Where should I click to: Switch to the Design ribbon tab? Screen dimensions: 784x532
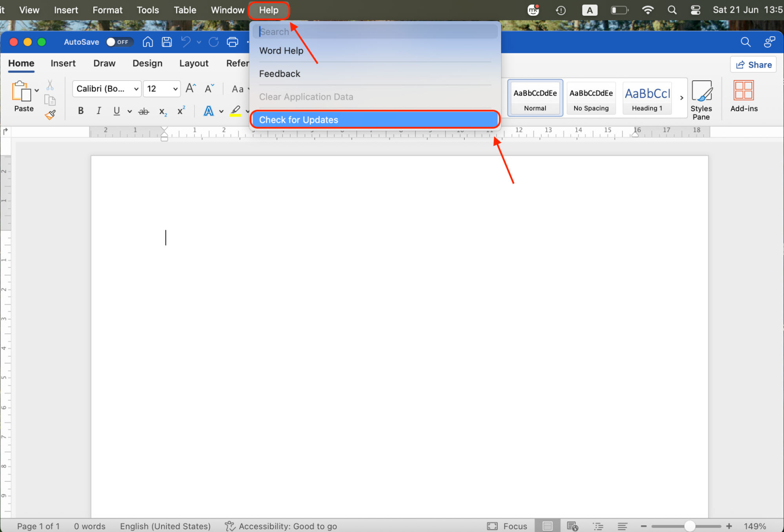tap(147, 63)
